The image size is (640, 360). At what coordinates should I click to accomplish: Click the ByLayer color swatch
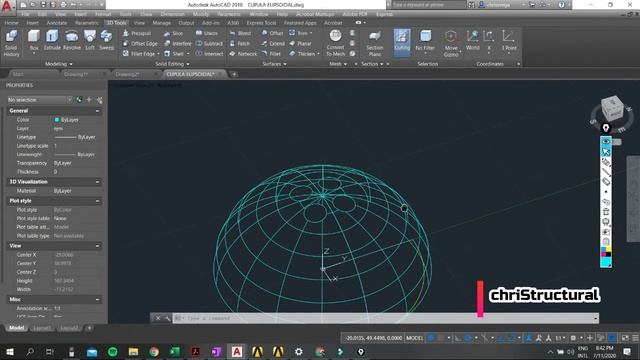pyautogui.click(x=57, y=120)
